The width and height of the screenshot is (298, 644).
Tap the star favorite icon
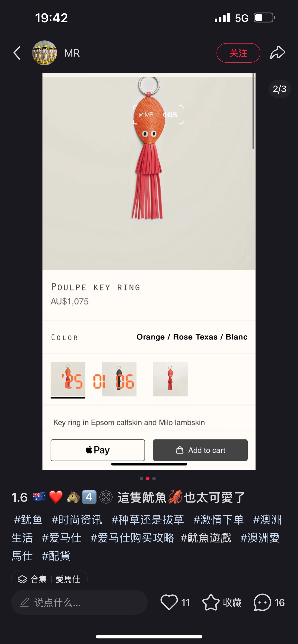[211, 602]
